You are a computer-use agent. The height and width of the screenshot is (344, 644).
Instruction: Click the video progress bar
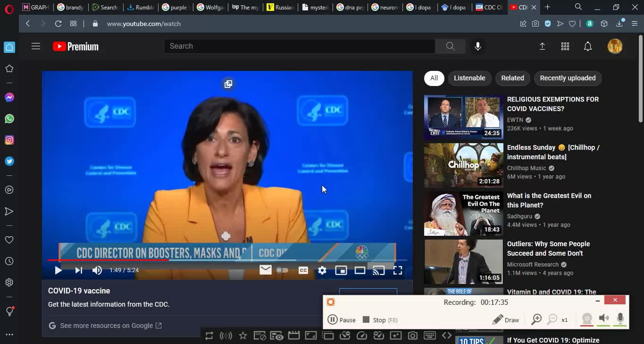tap(228, 260)
